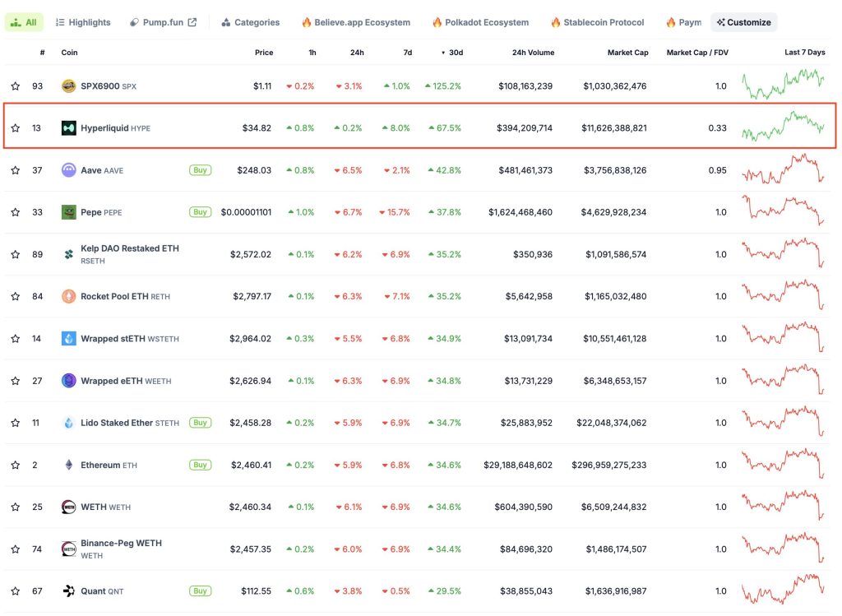Click the Lido Staked Ether droplet icon
Viewport: 842px width, 616px height.
click(69, 423)
